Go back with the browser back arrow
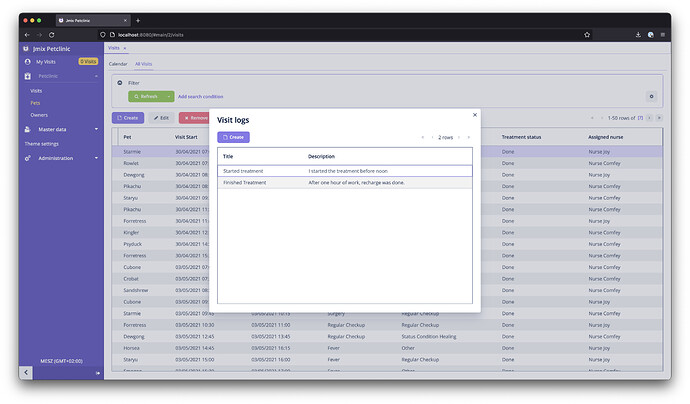This screenshot has width=690, height=404. (27, 35)
